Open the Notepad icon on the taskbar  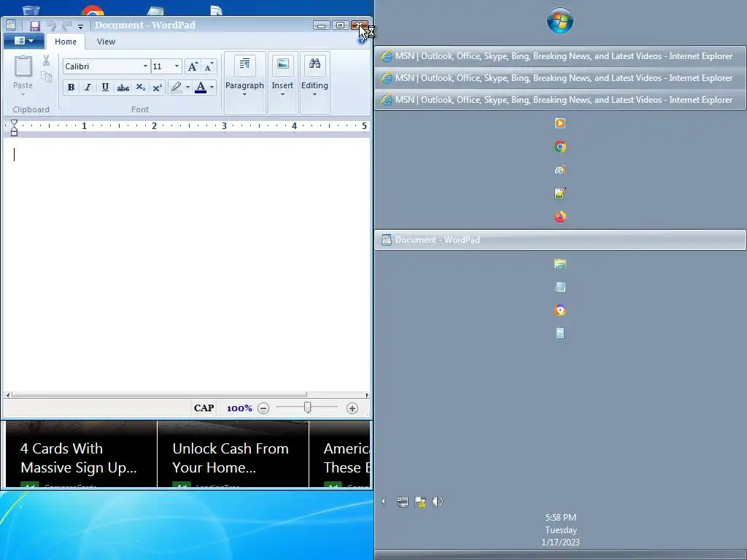tap(560, 287)
